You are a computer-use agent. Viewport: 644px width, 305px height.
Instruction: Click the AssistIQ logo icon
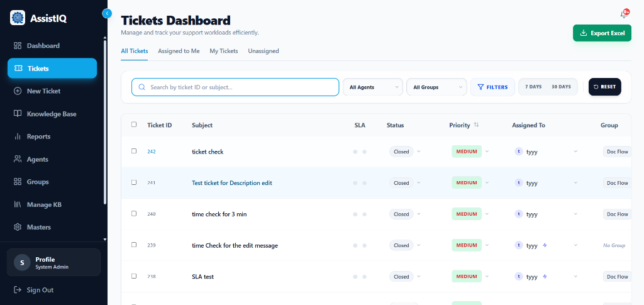pyautogui.click(x=18, y=18)
